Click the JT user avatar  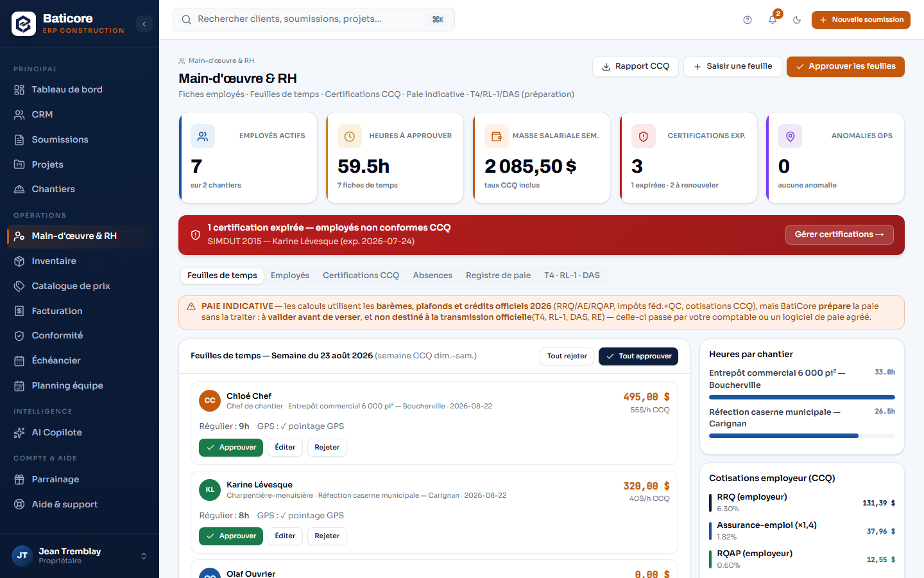[22, 556]
